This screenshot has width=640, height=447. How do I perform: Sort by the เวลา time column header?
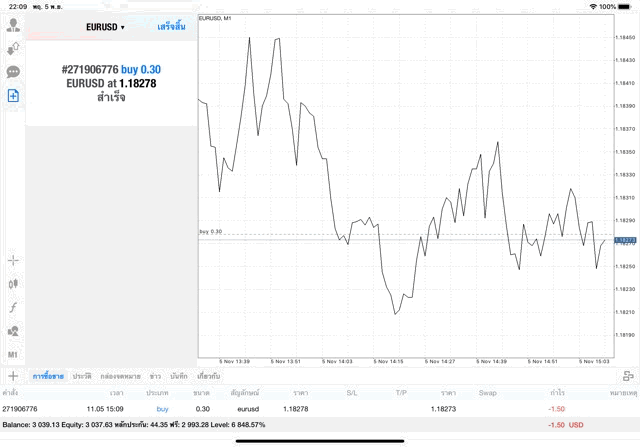[116, 393]
